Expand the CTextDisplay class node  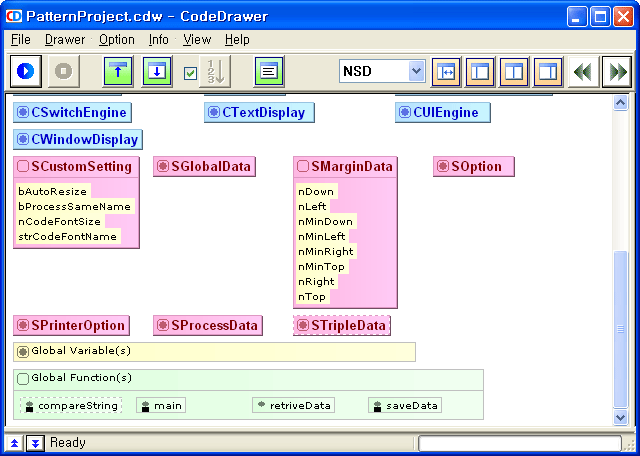pos(214,112)
